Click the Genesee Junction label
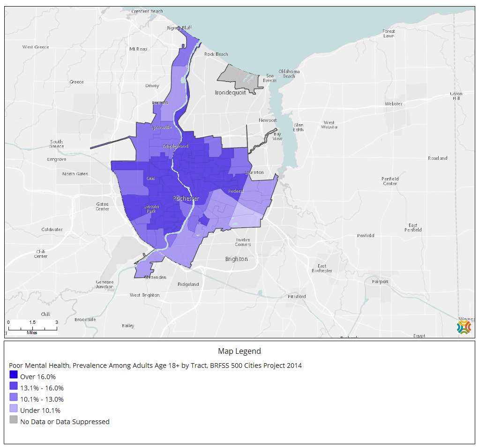479x448 pixels. [x=104, y=284]
